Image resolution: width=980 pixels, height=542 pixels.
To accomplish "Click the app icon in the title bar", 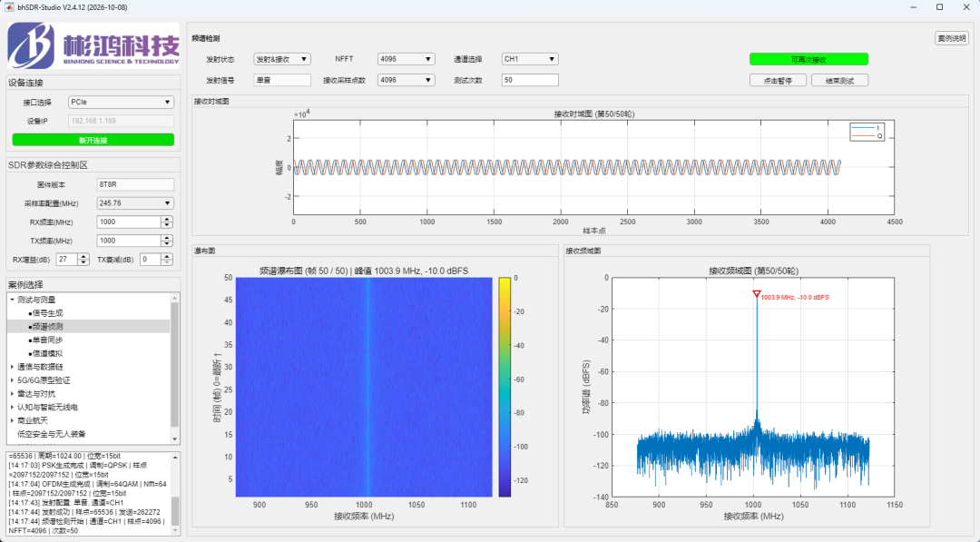I will pos(9,7).
